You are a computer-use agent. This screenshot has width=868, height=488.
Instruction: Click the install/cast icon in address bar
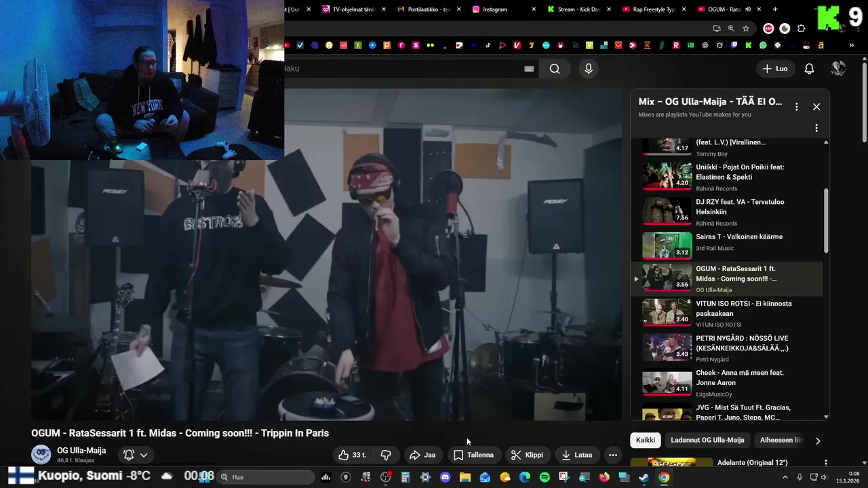click(x=717, y=28)
